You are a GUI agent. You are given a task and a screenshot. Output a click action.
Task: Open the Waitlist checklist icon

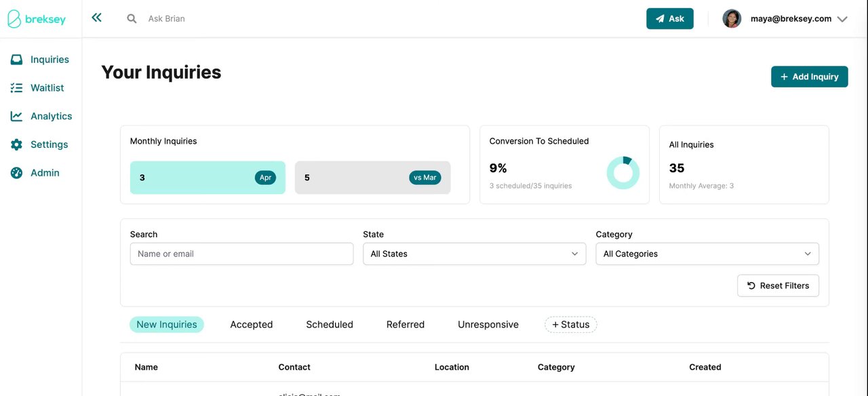[x=16, y=88]
